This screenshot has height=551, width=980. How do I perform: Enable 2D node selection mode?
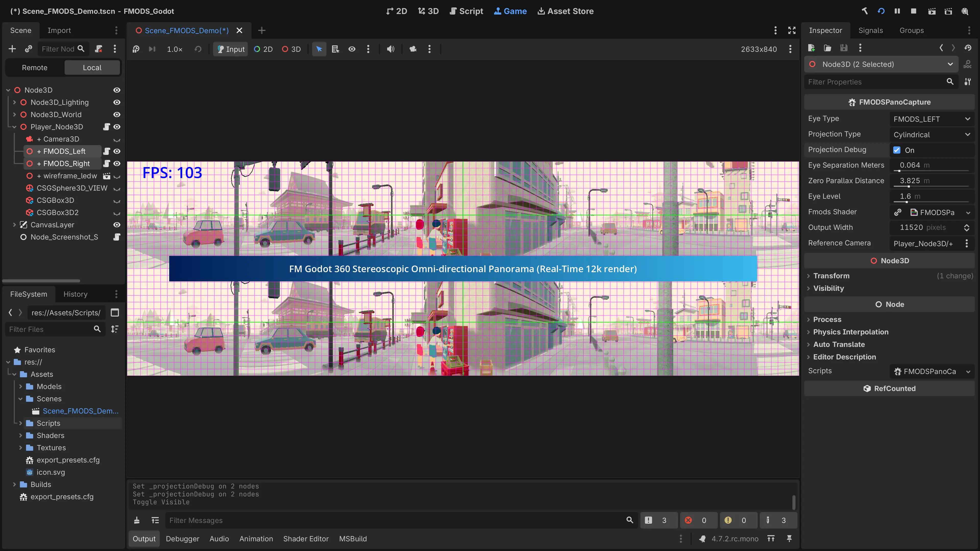(x=263, y=49)
